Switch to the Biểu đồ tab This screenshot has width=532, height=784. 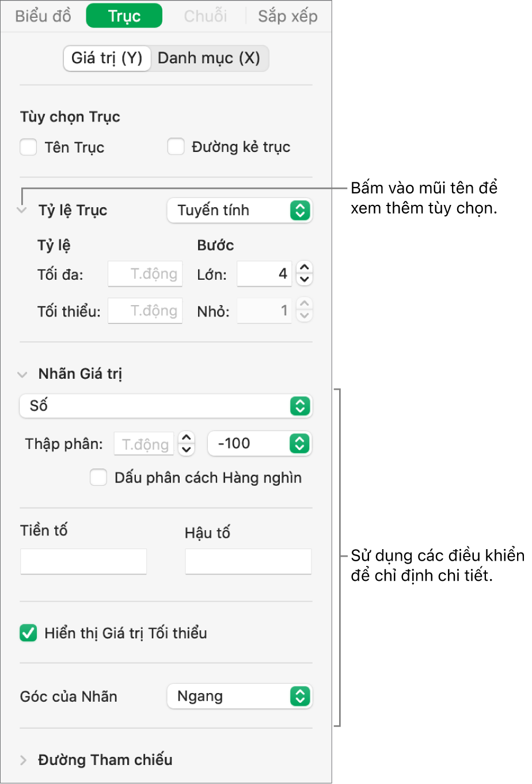[x=43, y=16]
